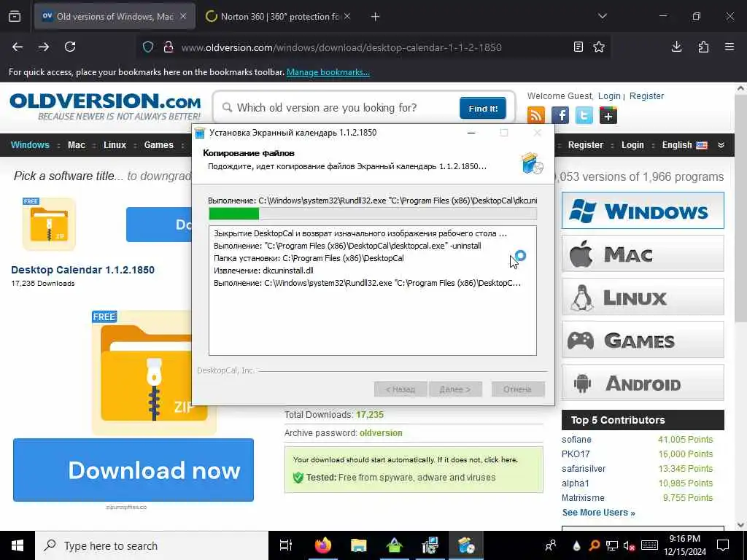
Task: Open list all tabs dropdown
Action: (x=602, y=16)
